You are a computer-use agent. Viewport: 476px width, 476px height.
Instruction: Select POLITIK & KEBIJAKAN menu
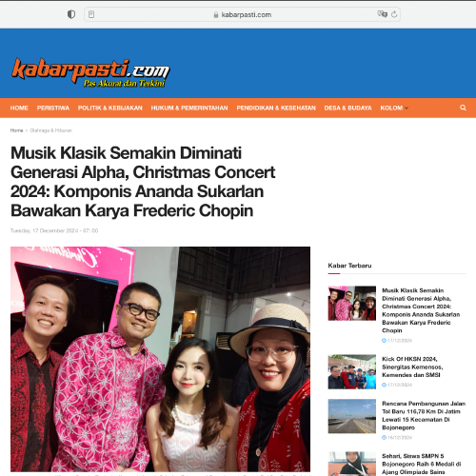coord(110,108)
